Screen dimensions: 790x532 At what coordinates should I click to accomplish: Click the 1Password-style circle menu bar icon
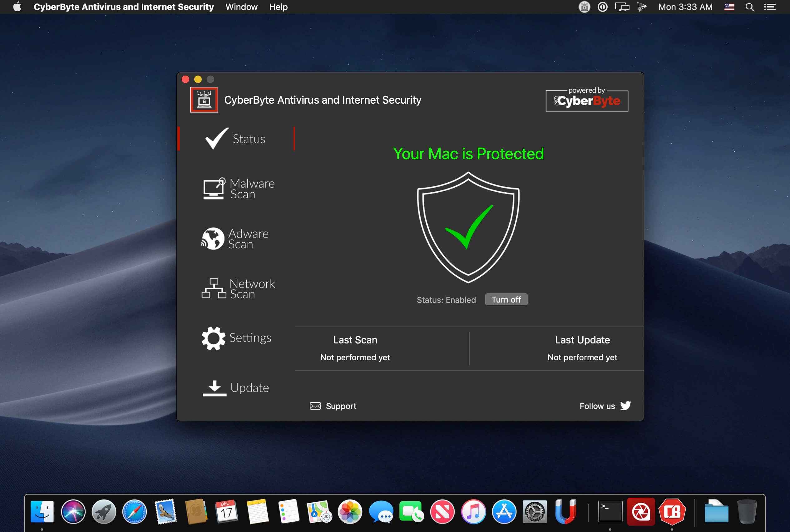click(x=602, y=7)
